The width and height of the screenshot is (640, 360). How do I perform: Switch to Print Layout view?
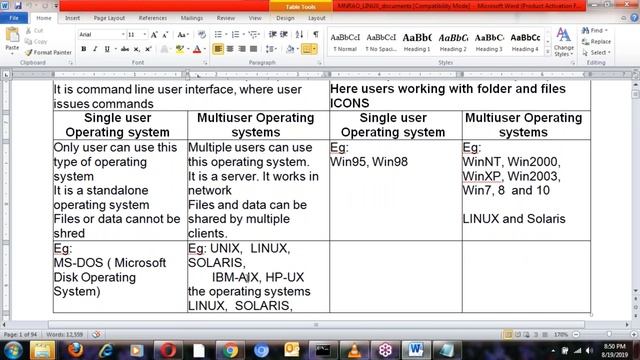tap(508, 334)
